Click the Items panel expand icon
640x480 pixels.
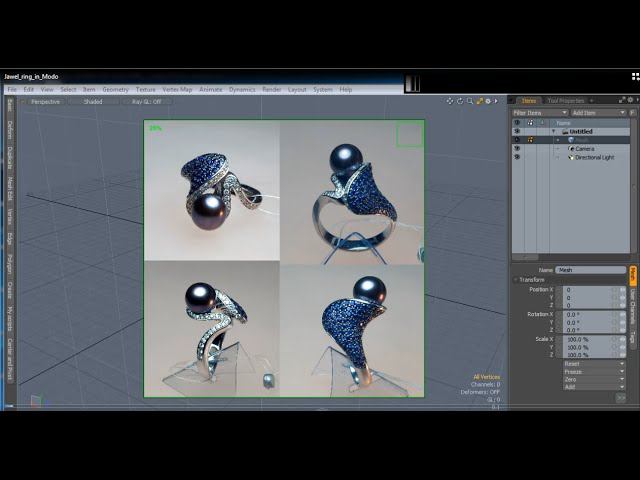(622, 100)
